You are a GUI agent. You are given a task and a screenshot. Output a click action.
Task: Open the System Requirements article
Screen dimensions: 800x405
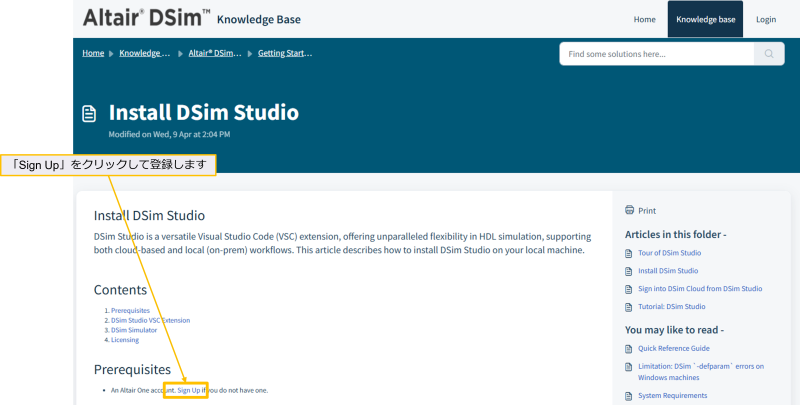[672, 395]
